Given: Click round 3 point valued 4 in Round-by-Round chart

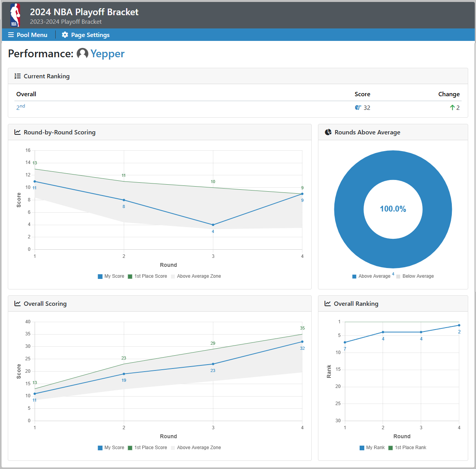Looking at the screenshot, I should click(213, 225).
